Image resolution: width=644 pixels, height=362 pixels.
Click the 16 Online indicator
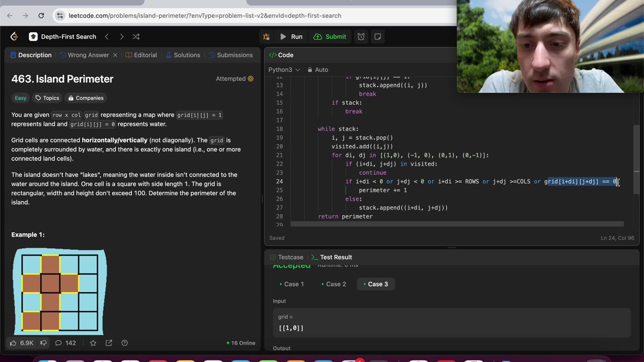[241, 343]
